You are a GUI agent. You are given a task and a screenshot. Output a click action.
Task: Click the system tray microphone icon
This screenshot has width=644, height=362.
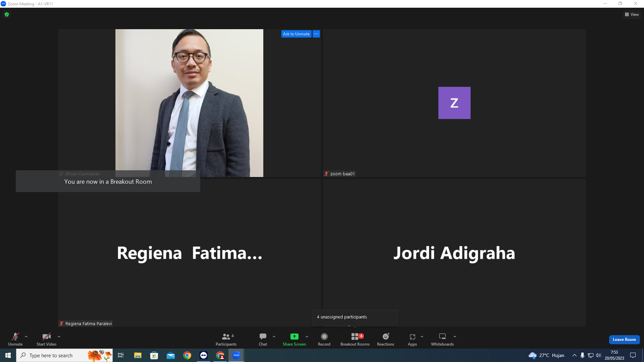pyautogui.click(x=582, y=355)
